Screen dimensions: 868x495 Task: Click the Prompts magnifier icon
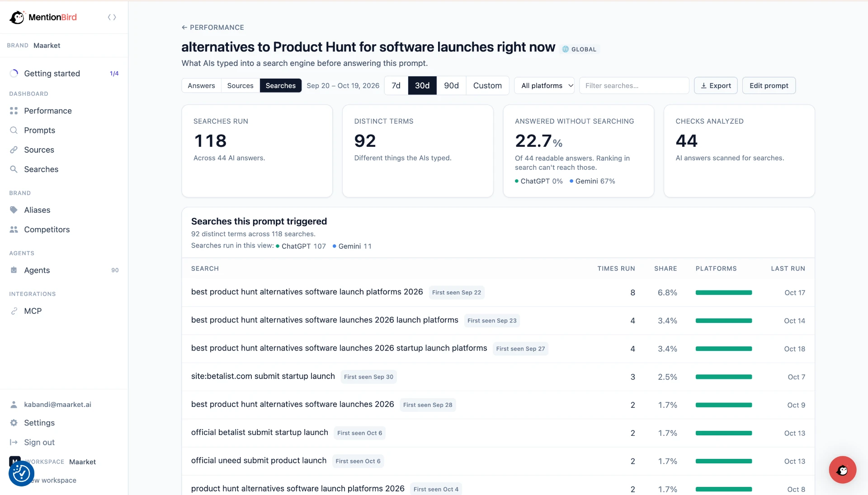pos(14,130)
